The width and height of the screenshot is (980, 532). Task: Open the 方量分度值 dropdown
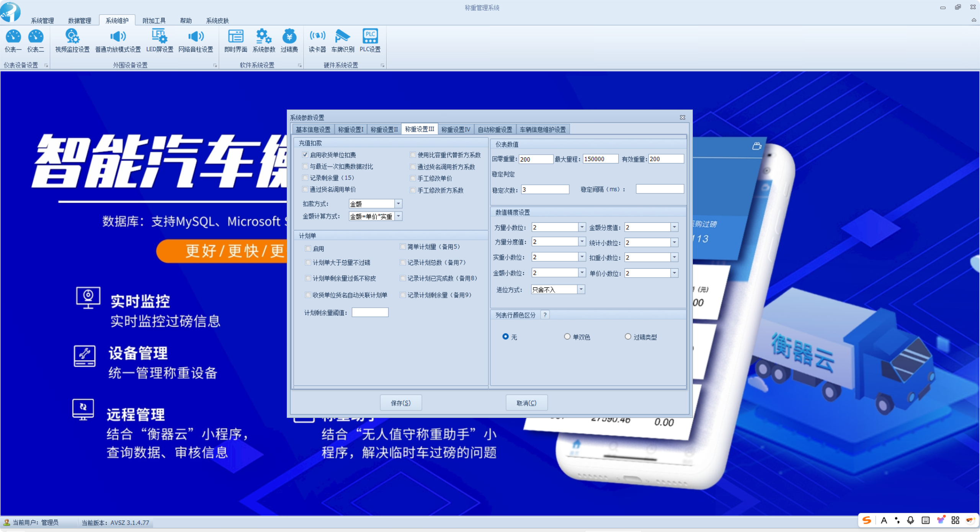point(582,242)
